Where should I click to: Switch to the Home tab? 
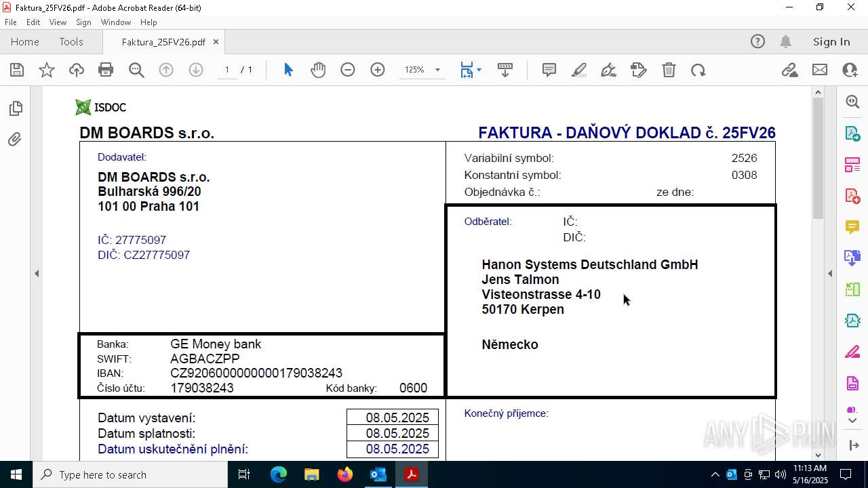coord(25,41)
